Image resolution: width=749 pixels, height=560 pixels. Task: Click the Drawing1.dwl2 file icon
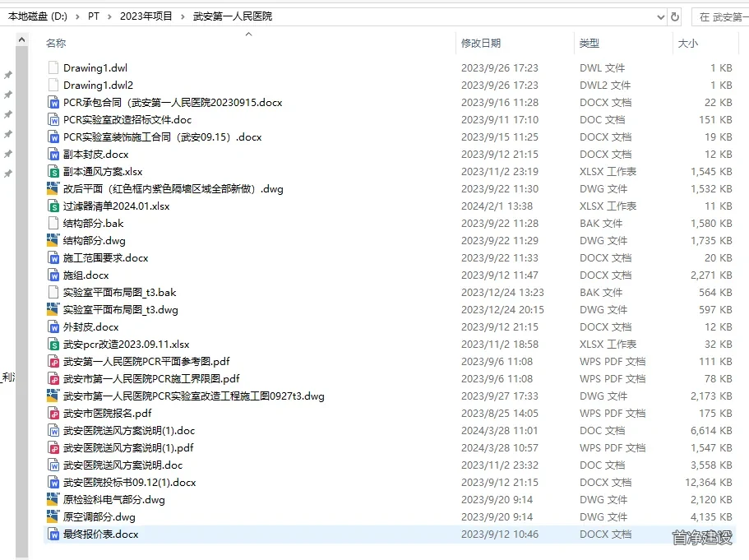coord(53,85)
